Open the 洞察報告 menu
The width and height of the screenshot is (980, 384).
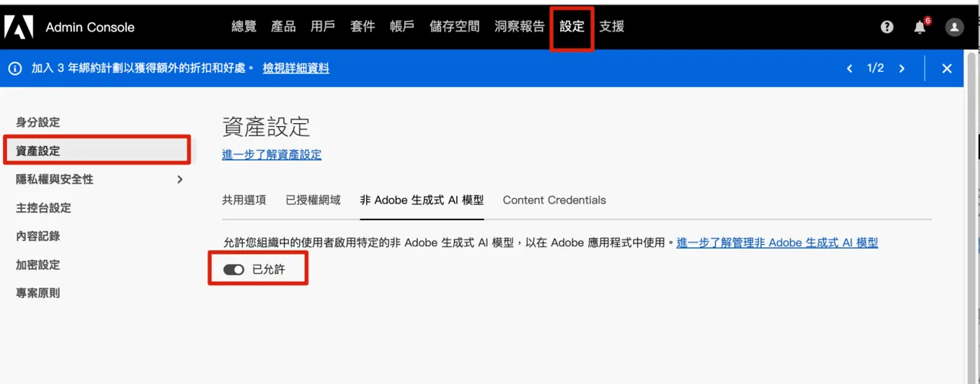click(x=520, y=27)
